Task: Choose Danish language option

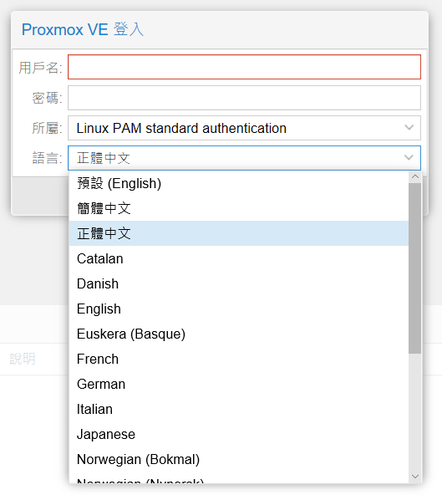Action: coord(239,284)
